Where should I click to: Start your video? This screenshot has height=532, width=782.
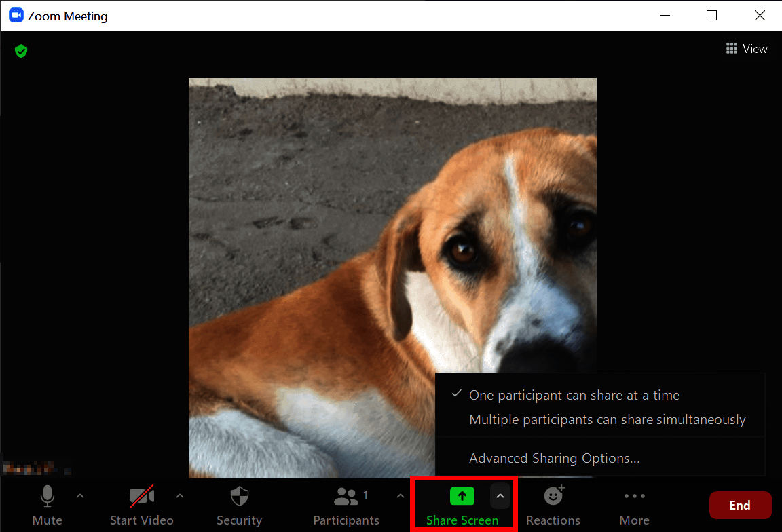point(142,505)
